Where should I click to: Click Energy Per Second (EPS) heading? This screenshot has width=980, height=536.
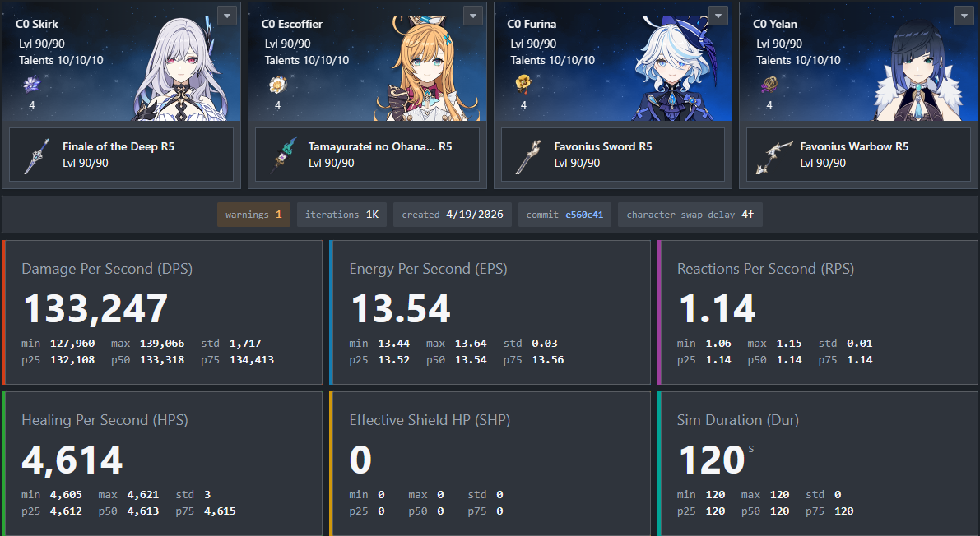pyautogui.click(x=428, y=269)
